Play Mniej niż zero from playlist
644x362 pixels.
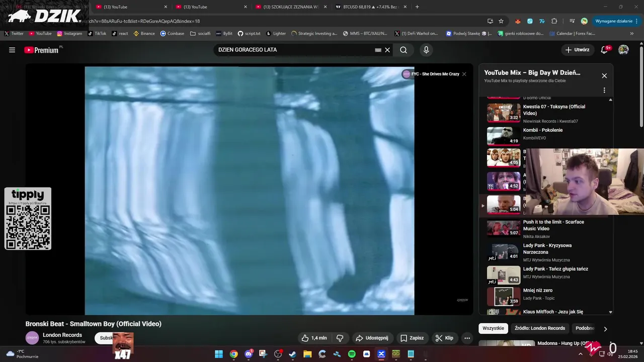[545, 297]
